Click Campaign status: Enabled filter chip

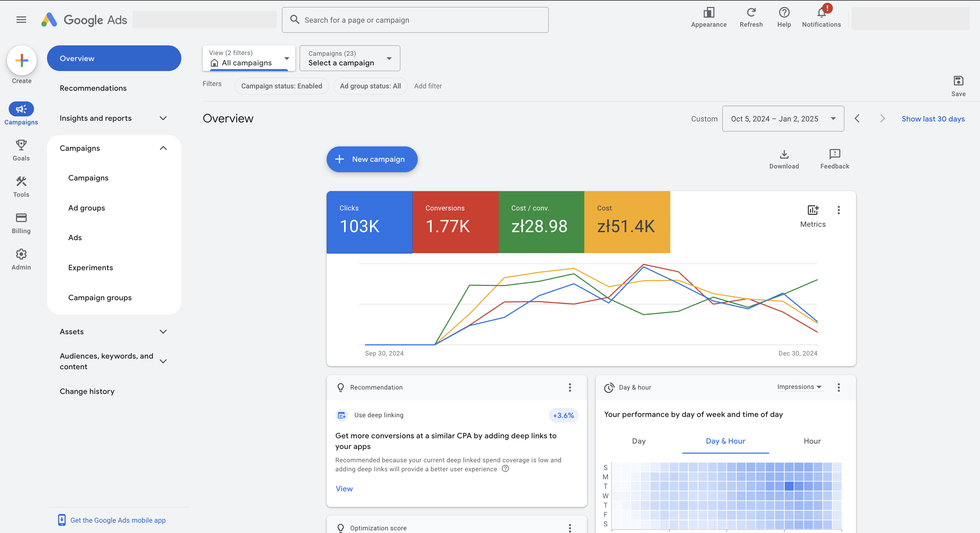[x=282, y=86]
